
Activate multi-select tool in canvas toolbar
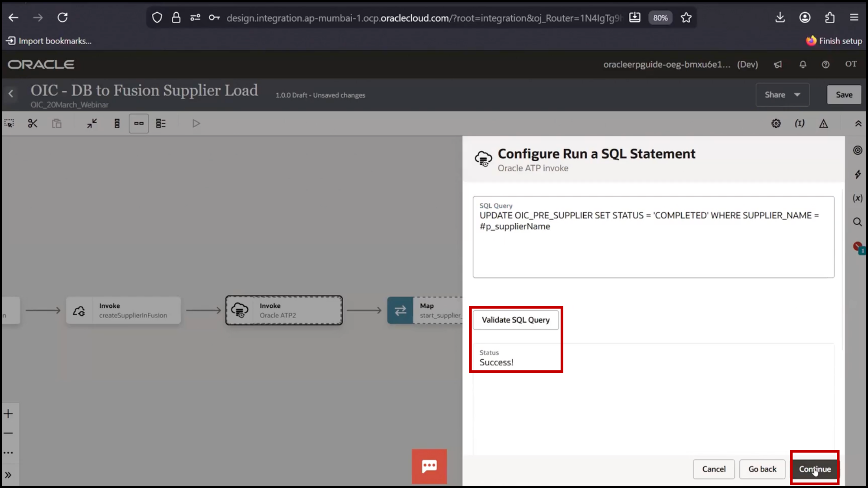pos(9,123)
